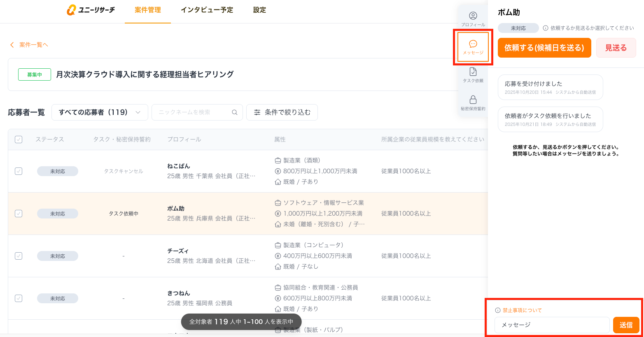Toggle the checkbox for チーズィ
Viewport: 644px width, 337px height.
(x=19, y=256)
